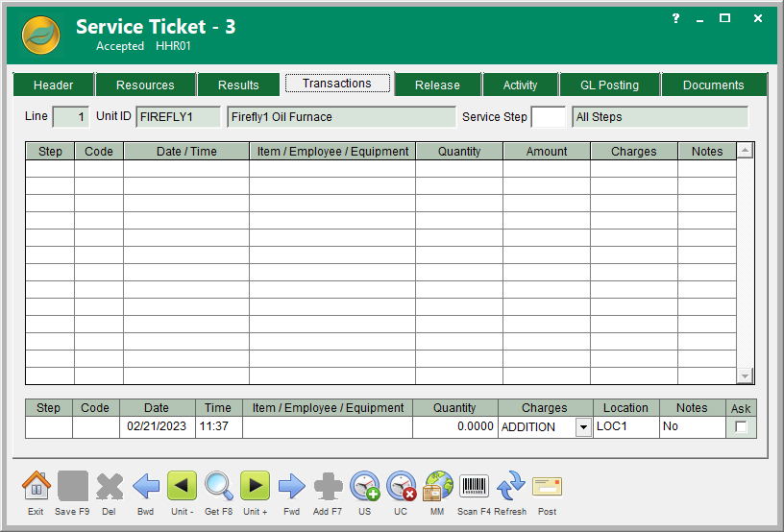Click the Add F7 plus icon
Screen dimensions: 784x532
[x=328, y=486]
